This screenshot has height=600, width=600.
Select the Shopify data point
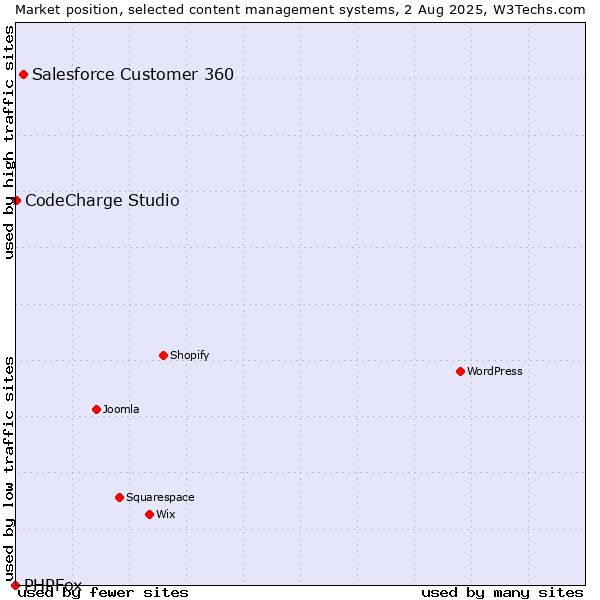click(163, 355)
